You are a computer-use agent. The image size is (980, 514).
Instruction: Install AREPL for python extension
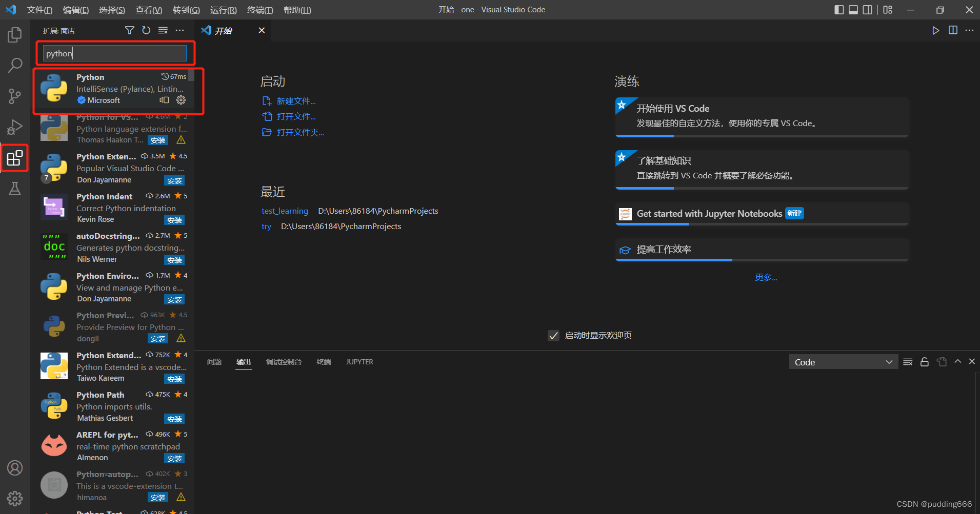tap(174, 459)
